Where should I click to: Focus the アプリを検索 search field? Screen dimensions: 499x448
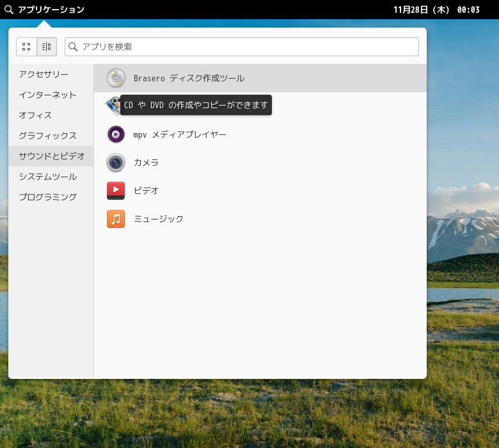[x=242, y=47]
